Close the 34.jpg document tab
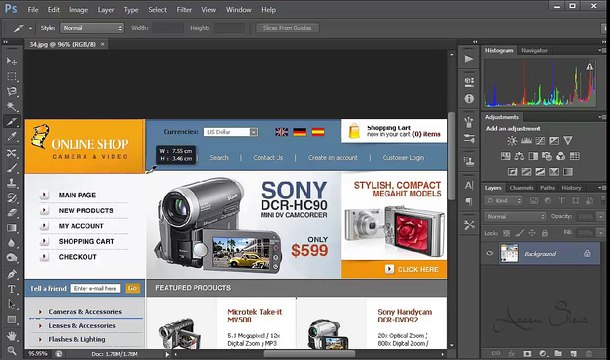Screen dimensions: 610x360 (103, 44)
